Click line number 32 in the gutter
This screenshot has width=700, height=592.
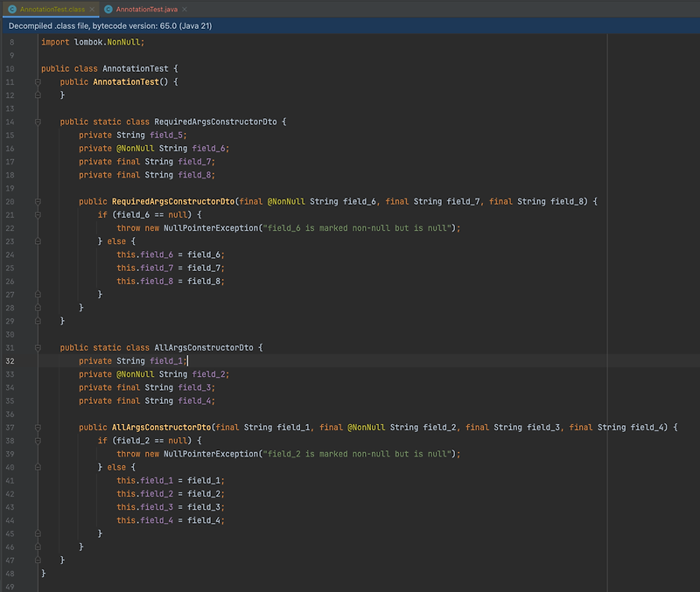[x=10, y=360]
